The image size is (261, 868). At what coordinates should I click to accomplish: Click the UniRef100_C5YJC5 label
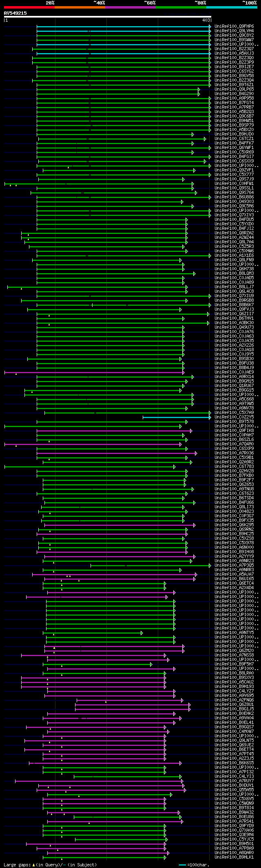coord(234,839)
